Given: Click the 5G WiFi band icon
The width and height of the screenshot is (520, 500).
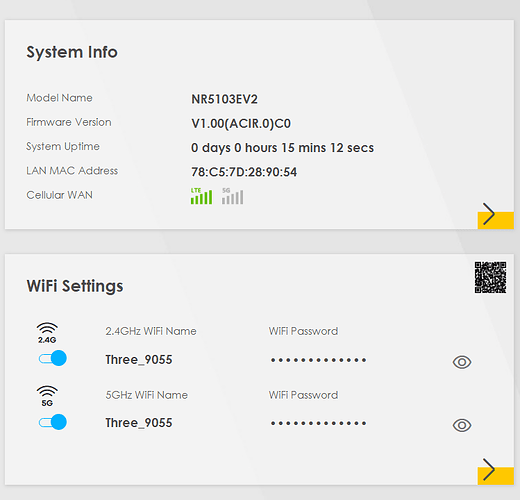Looking at the screenshot, I should pos(47,396).
